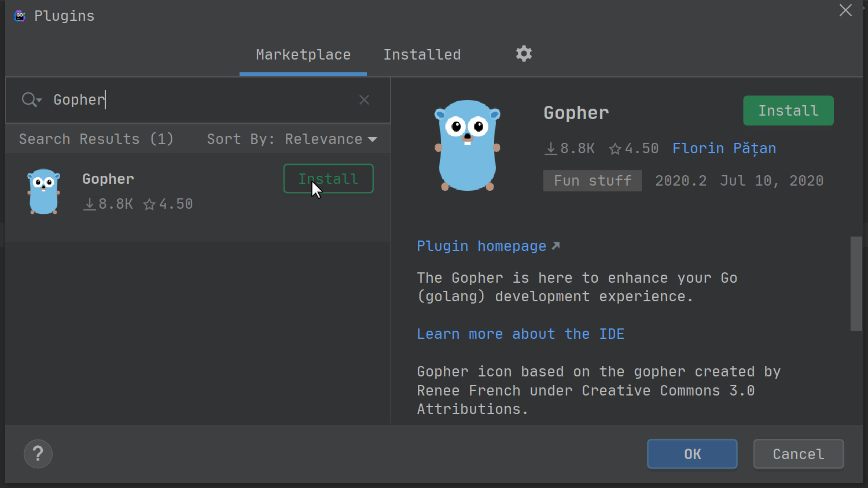The width and height of the screenshot is (868, 488).
Task: Click the Gopher icon in search results
Action: (43, 191)
